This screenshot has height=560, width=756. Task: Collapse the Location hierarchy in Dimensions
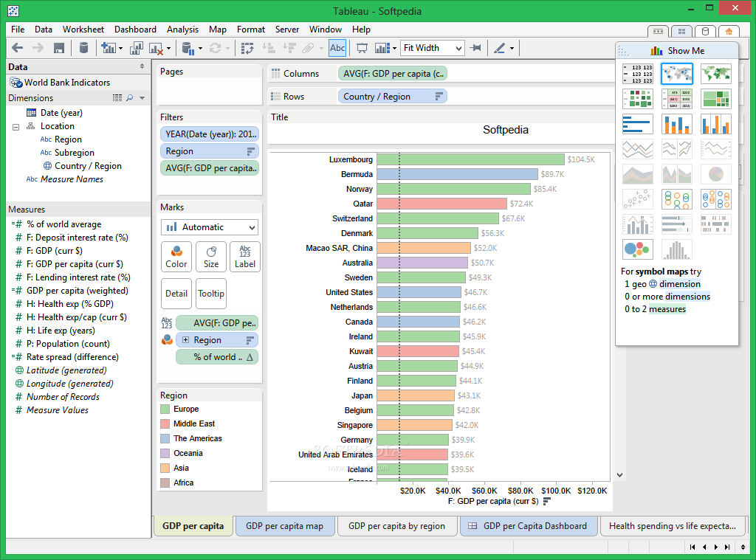(x=16, y=126)
